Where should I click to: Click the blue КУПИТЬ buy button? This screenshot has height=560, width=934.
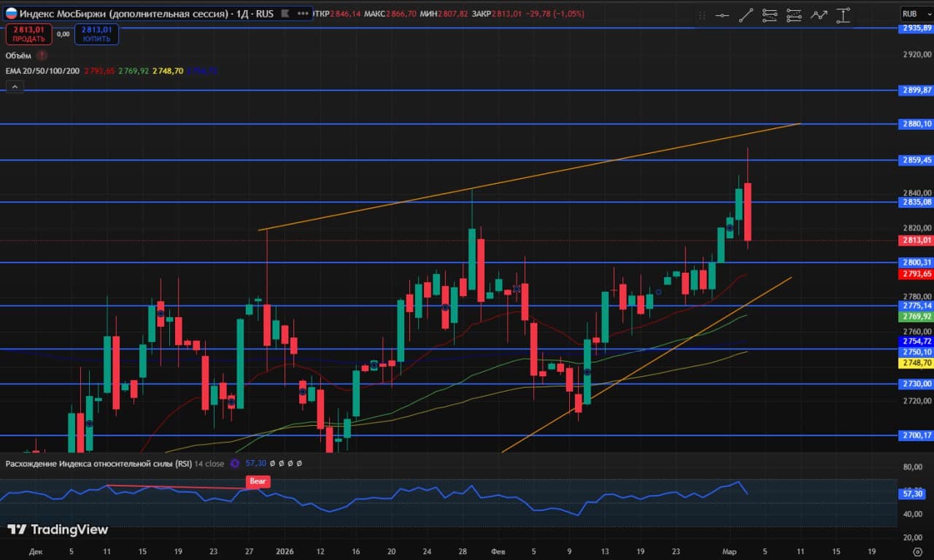96,34
